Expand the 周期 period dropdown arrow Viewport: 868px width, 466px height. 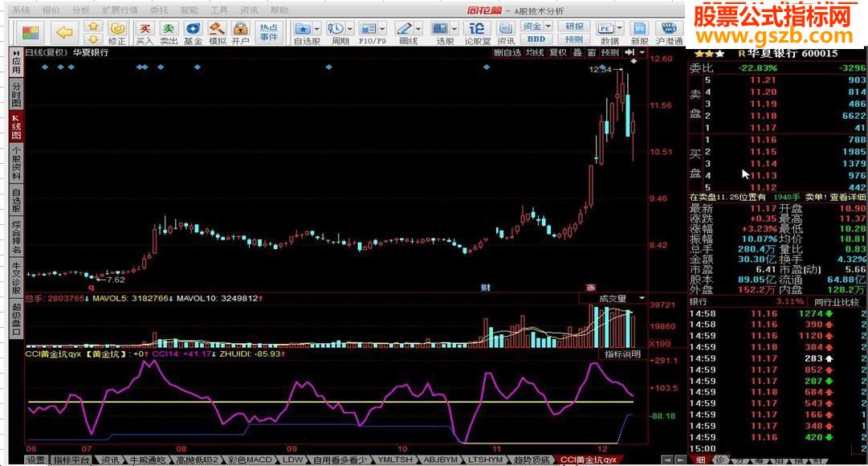point(350,27)
